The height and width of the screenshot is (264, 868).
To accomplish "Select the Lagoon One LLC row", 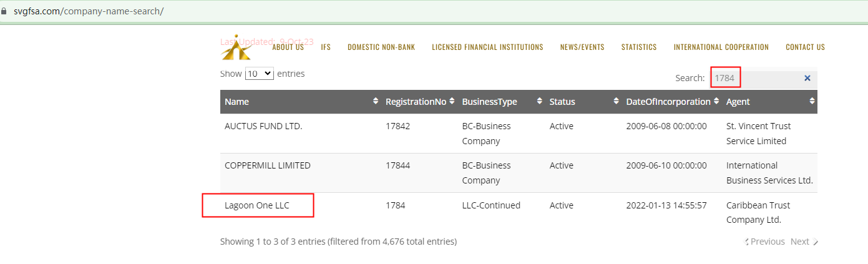I will pos(257,205).
